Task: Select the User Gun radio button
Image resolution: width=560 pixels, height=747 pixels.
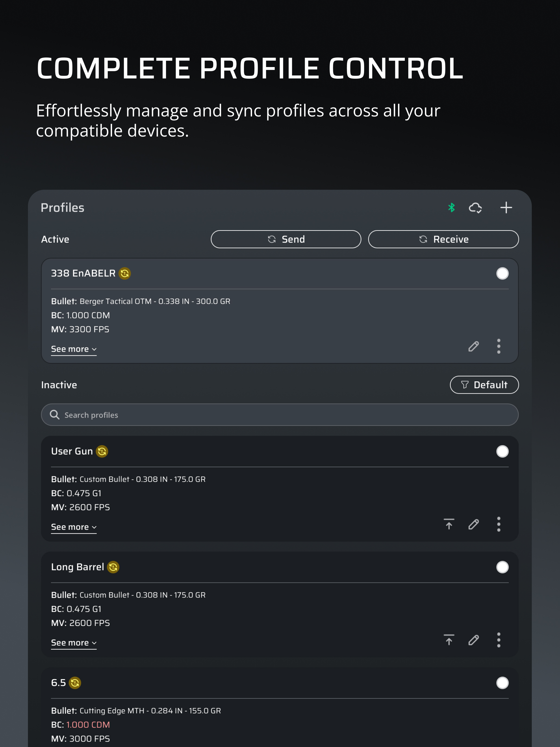Action: (502, 451)
